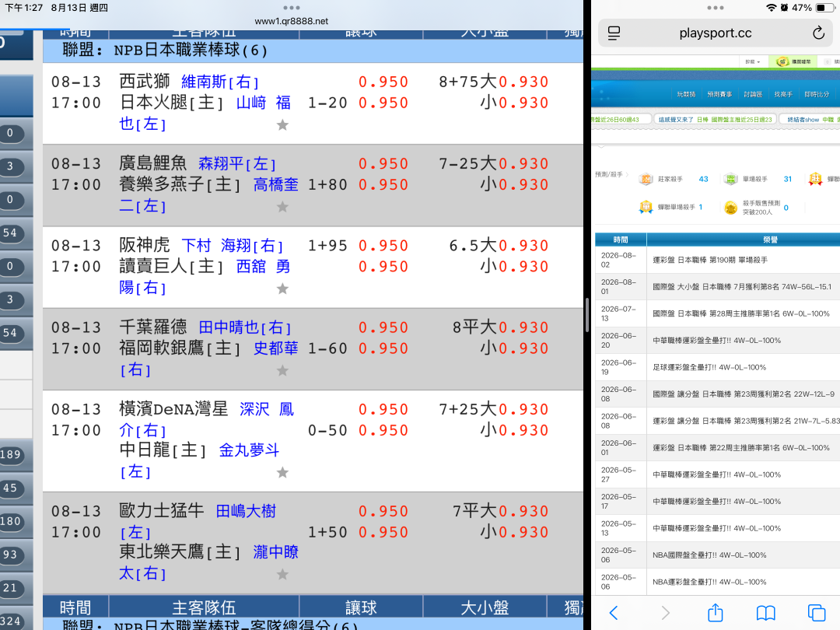Click pitcher link 田嶋大樹
The image size is (840, 630).
246,511
